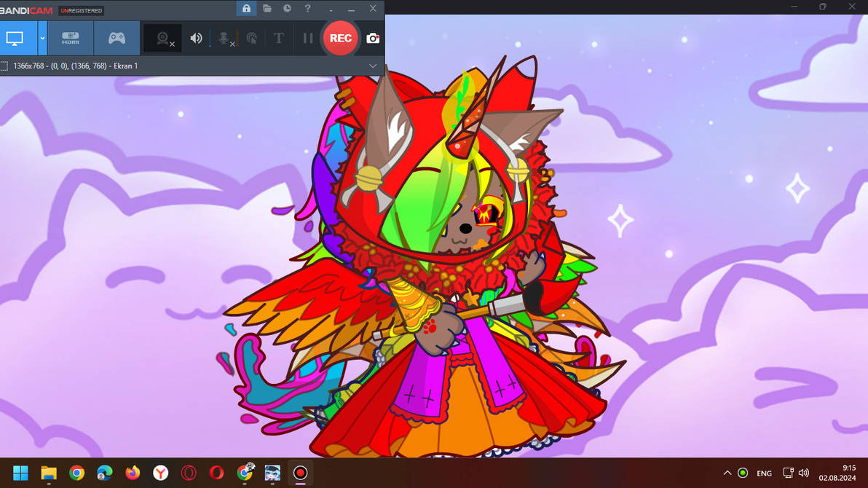Toggle the speaker sound recording icon
The width and height of the screenshot is (868, 488).
tap(196, 38)
